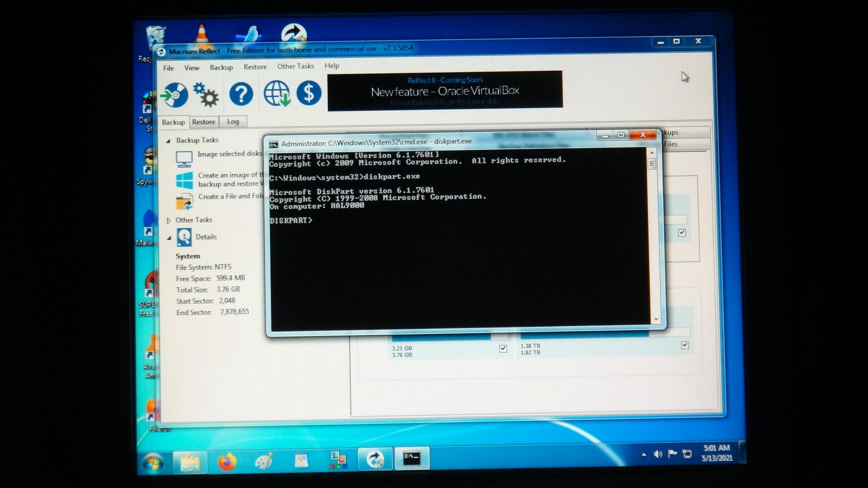Click the Command Prompt taskbar icon
Image resolution: width=868 pixels, height=488 pixels.
(x=412, y=459)
